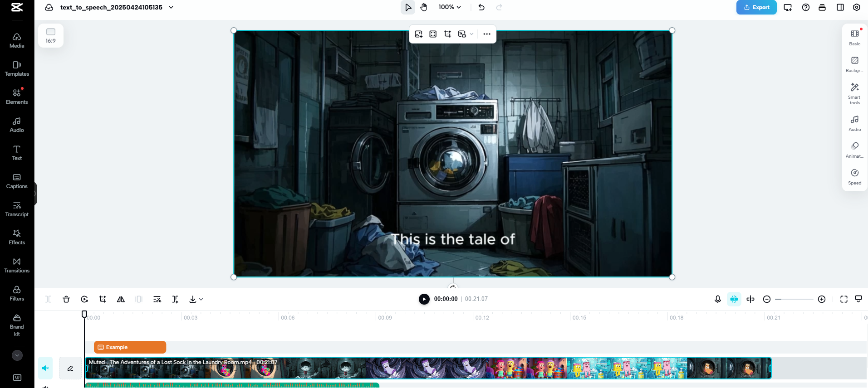
Task: Click the transcript-based editing icon in timeline toolbar
Action: [157, 299]
